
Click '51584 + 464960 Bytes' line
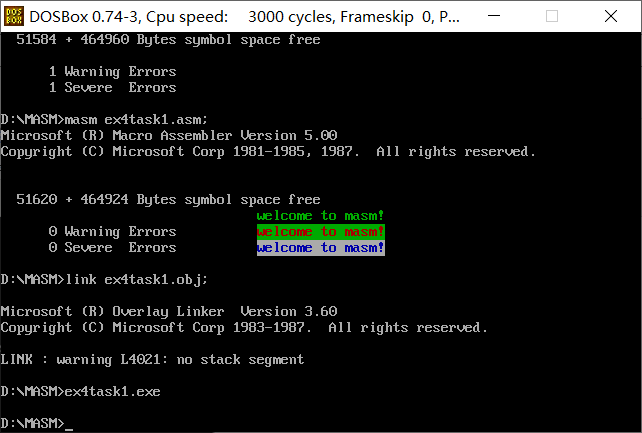[168, 39]
